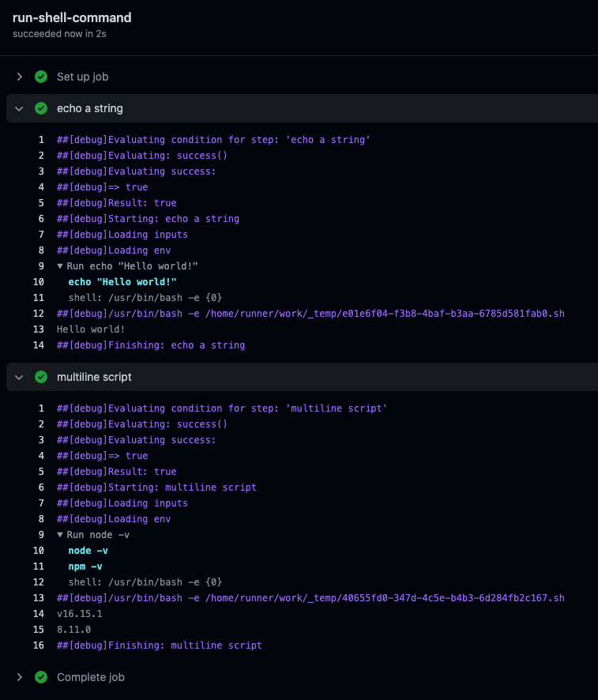Screen dimensions: 598x700
Task: Click the green check icon beside Set up job
Action: tap(41, 77)
